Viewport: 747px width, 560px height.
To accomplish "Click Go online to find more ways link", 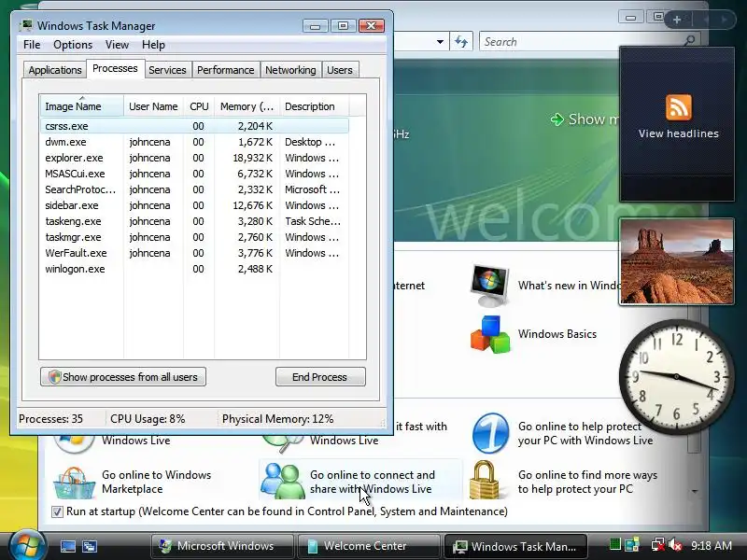I will [x=587, y=482].
